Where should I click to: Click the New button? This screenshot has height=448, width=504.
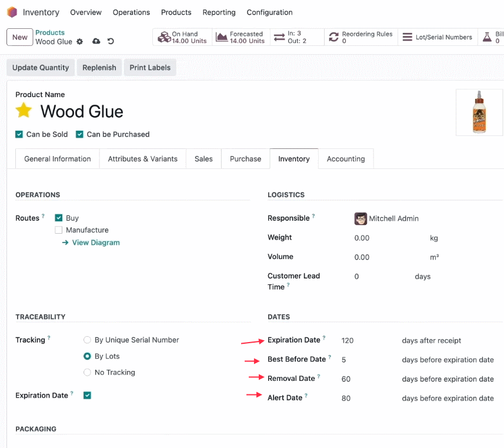[19, 37]
